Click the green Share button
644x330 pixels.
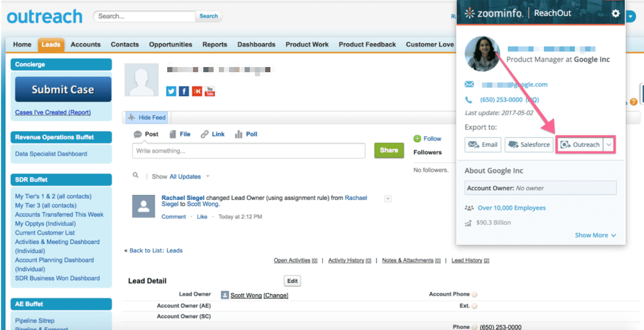389,151
